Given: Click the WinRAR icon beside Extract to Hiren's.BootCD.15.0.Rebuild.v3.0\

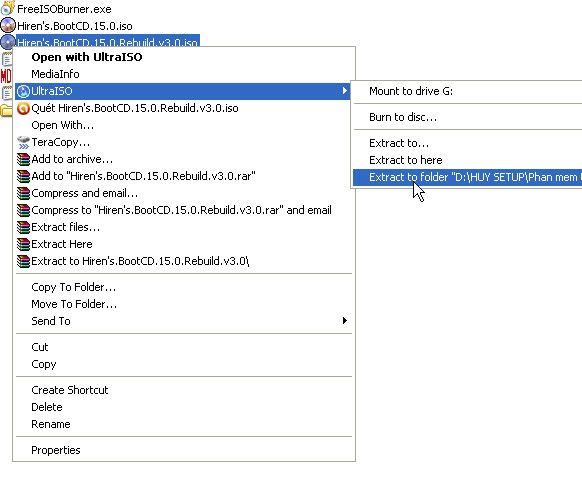Looking at the screenshot, I should click(23, 261).
